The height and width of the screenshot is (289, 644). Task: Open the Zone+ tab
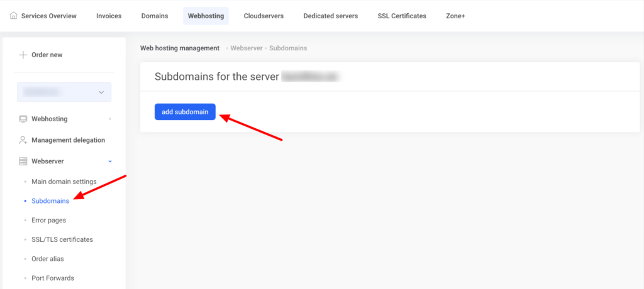455,16
